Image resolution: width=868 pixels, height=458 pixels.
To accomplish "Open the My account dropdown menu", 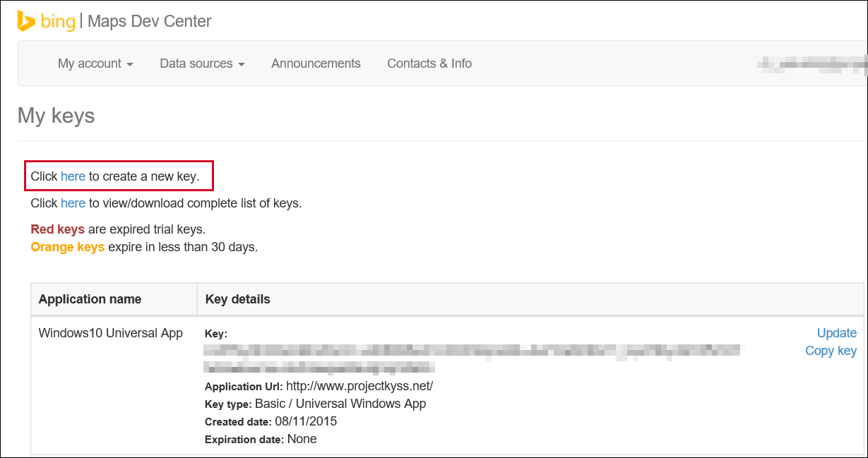I will (x=95, y=64).
